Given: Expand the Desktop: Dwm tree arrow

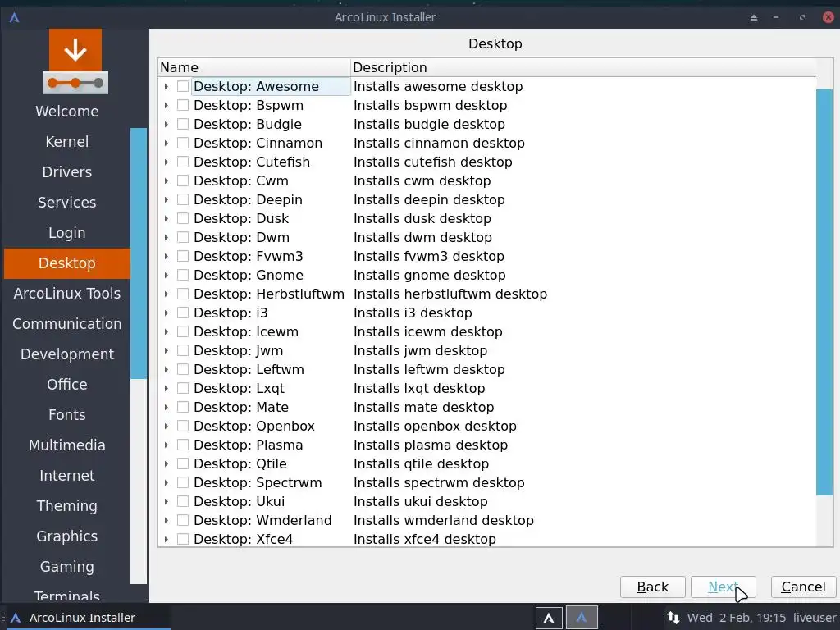Looking at the screenshot, I should 166,237.
